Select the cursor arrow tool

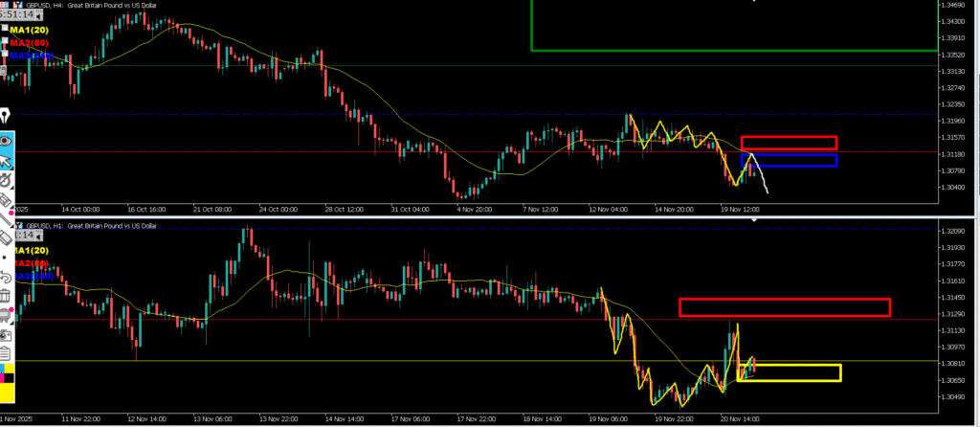7,161
